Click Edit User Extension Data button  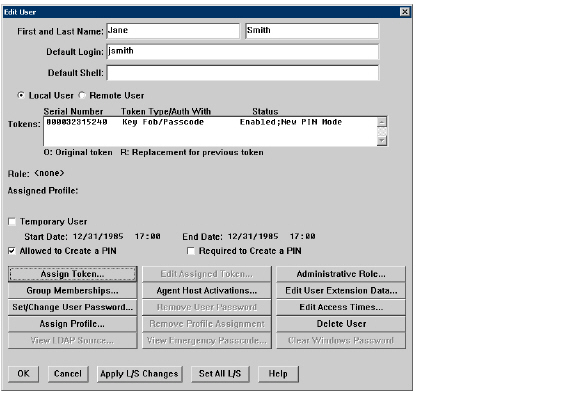click(x=341, y=291)
